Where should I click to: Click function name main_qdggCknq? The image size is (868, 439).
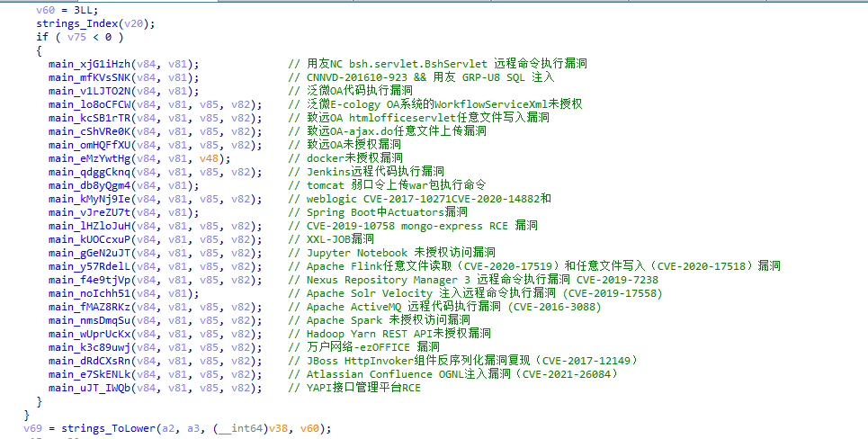[90, 172]
